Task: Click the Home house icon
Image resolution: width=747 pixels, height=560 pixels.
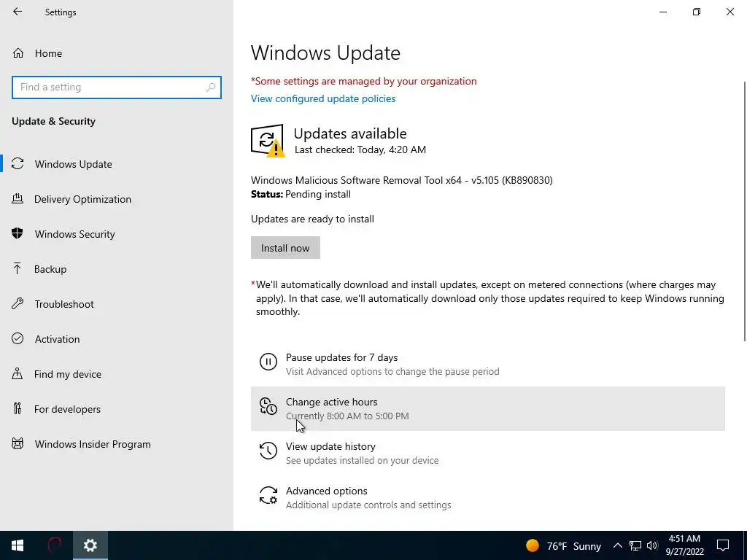Action: tap(18, 53)
